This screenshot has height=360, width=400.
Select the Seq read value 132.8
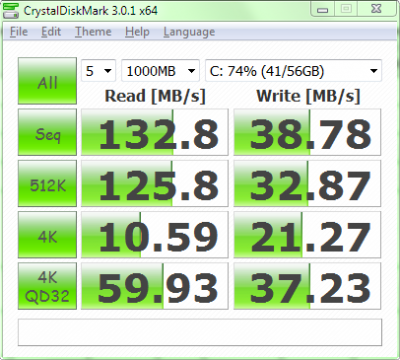click(155, 132)
